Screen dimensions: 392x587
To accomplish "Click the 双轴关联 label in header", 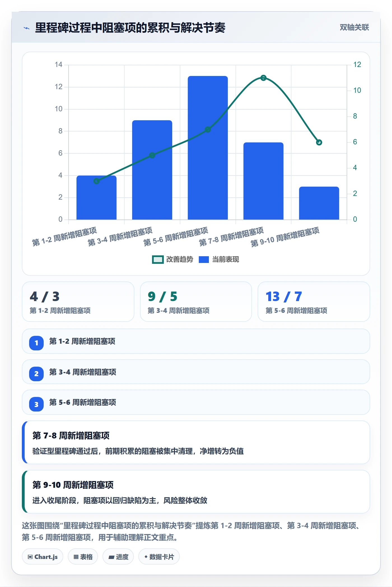I will point(354,27).
